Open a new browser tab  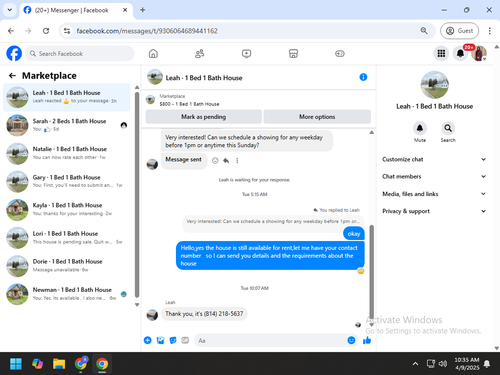(142, 10)
